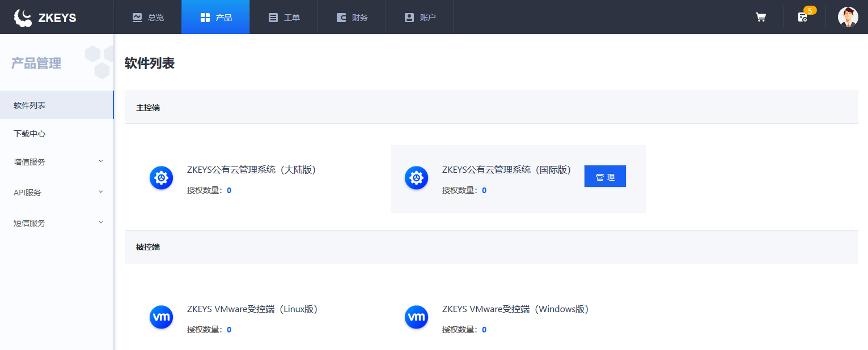Expand the API服务 chevron
This screenshot has width=868, height=350.
tap(101, 192)
